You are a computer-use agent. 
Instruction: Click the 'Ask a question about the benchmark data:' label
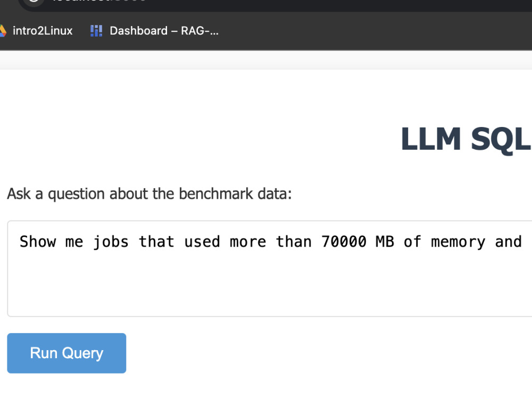pyautogui.click(x=149, y=194)
